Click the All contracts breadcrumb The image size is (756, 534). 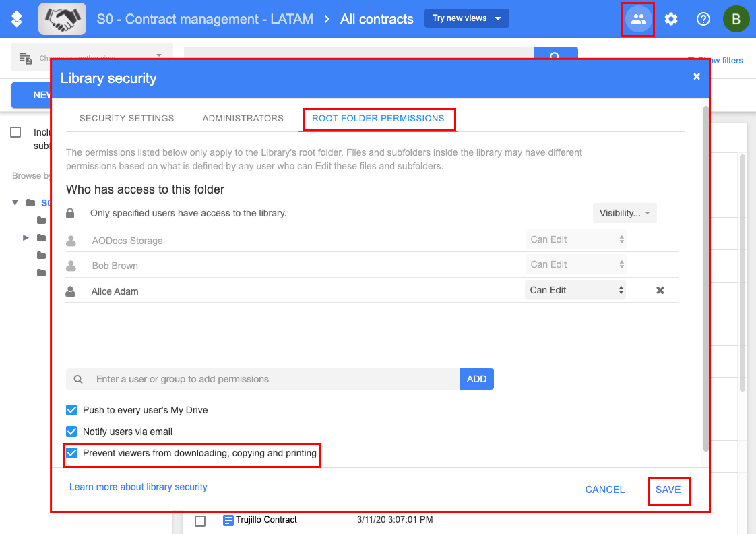click(x=377, y=19)
